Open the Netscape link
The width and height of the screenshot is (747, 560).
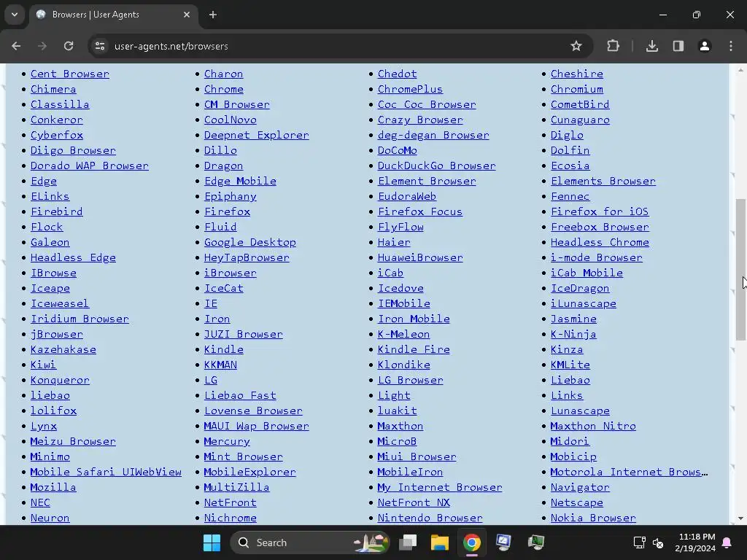[577, 502]
